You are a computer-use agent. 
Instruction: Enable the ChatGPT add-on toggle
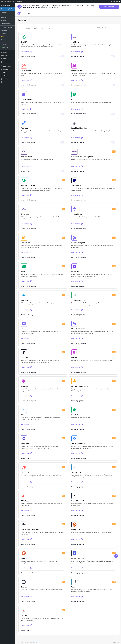(62, 56)
